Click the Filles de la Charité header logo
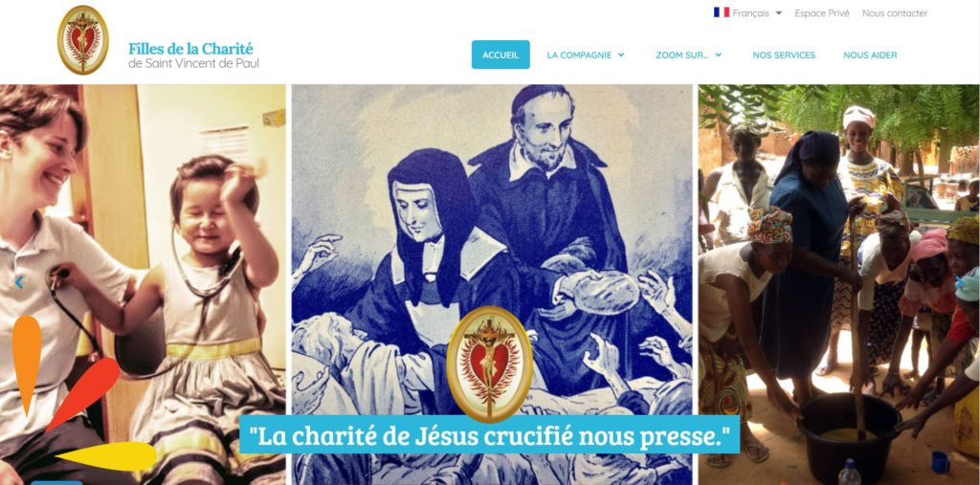Image resolution: width=980 pixels, height=485 pixels. coord(83,40)
